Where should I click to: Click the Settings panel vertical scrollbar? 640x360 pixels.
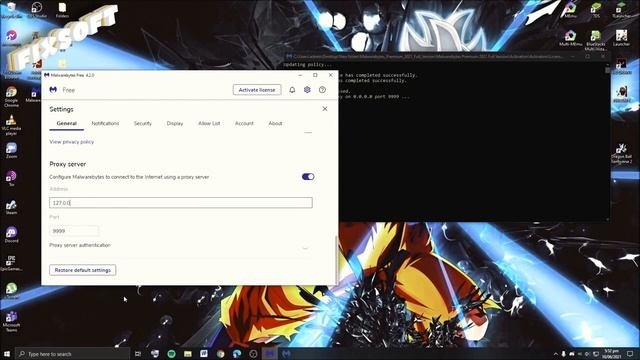pos(336,259)
